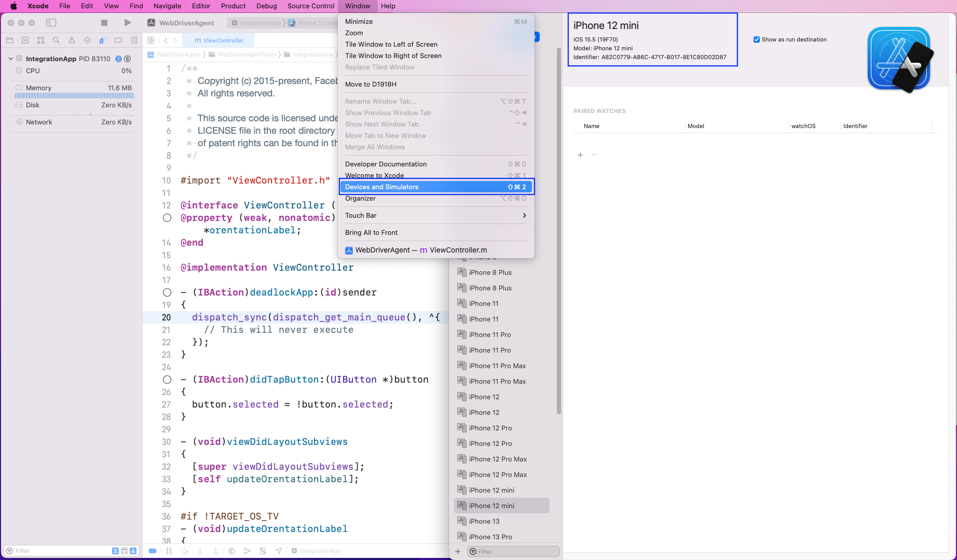
Task: Choose Organizer from the Window menu
Action: pyautogui.click(x=436, y=199)
